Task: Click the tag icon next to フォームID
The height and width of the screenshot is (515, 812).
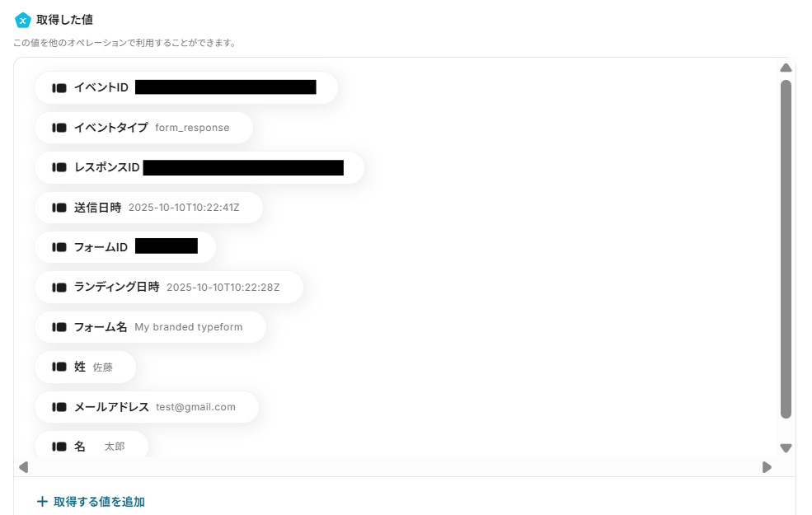Action: [x=59, y=247]
